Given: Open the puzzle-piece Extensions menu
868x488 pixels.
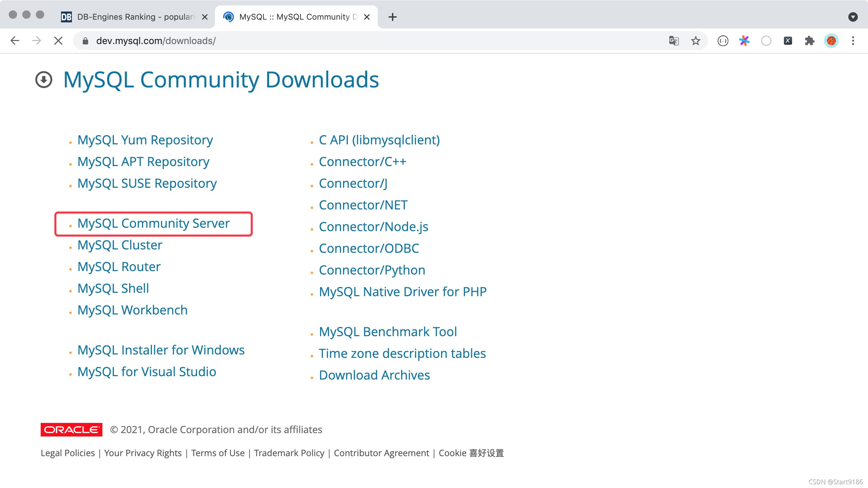Looking at the screenshot, I should click(x=809, y=41).
